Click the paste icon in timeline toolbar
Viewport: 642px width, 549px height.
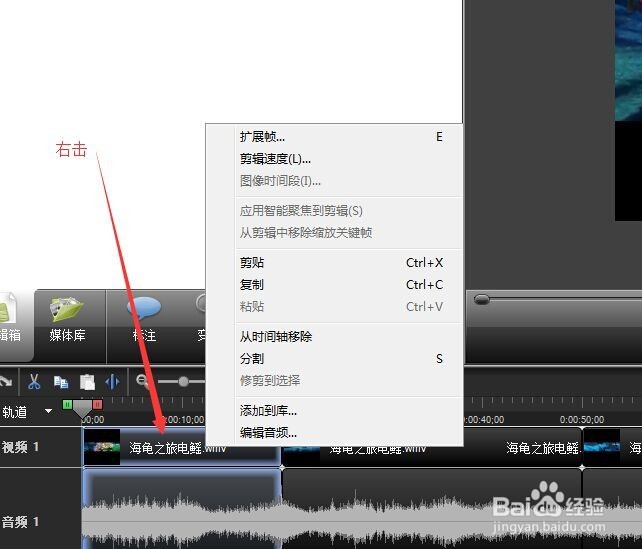87,382
